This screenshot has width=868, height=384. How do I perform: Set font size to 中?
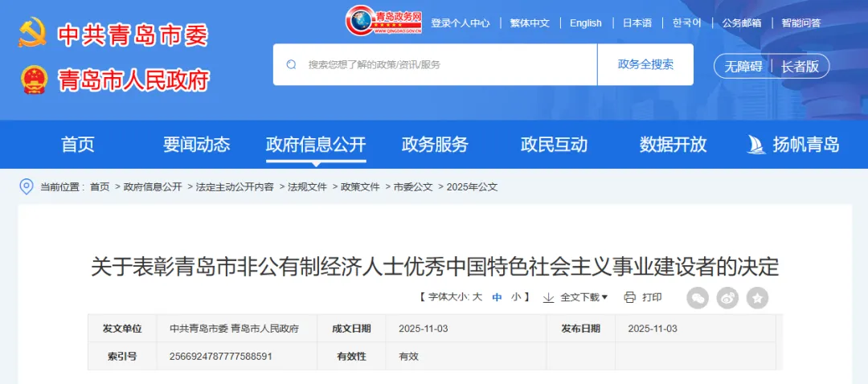coord(497,297)
